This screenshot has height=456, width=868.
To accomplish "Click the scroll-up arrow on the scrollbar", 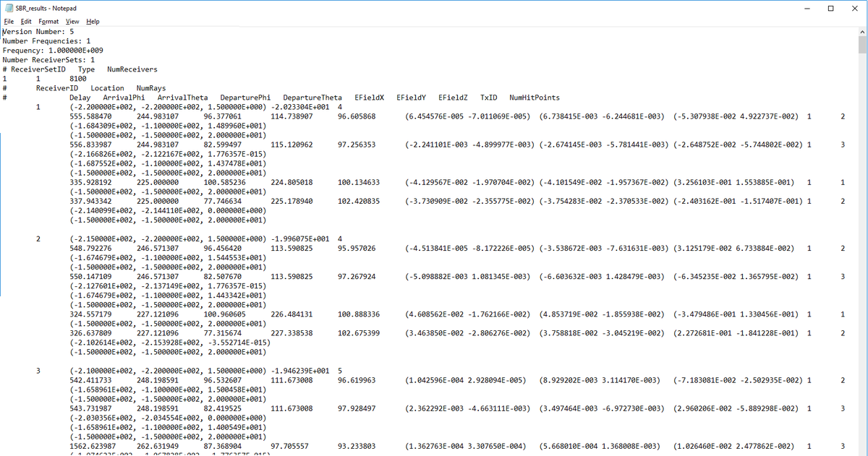I will coord(863,33).
